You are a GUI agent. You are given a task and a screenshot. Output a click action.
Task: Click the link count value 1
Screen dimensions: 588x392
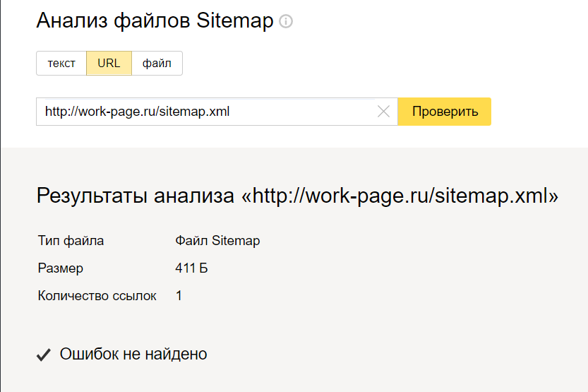[x=179, y=295]
